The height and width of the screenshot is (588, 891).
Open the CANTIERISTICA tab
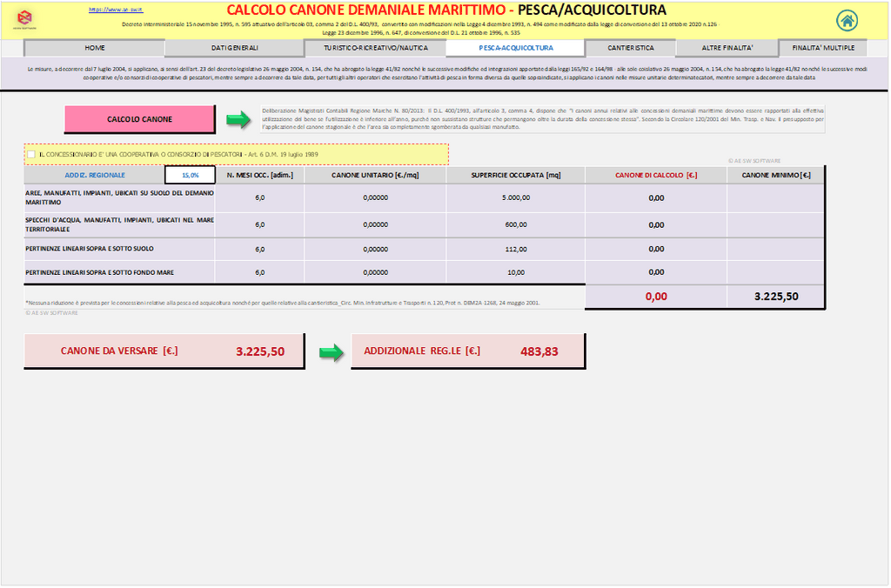tap(631, 48)
